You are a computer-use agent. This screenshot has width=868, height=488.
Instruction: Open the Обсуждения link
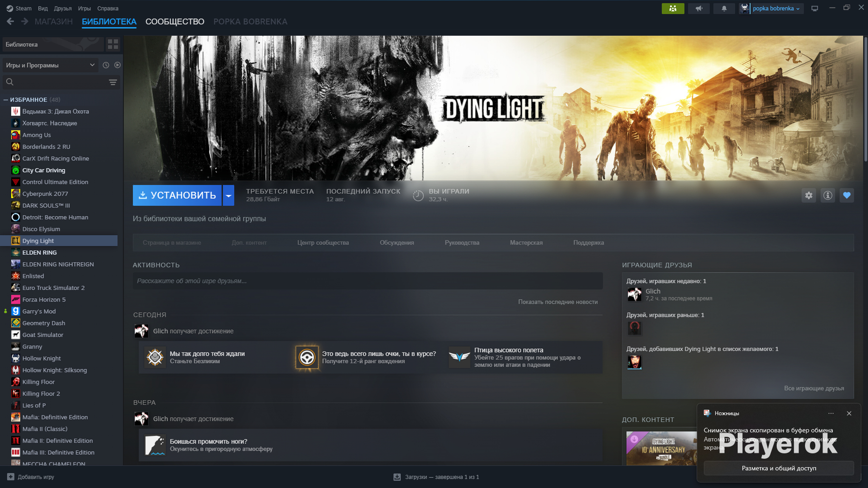click(397, 243)
